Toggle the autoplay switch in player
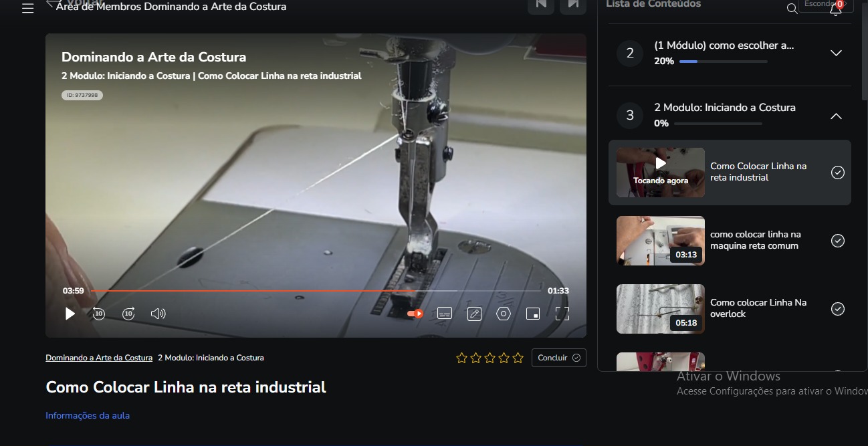The image size is (868, 446). 415,314
